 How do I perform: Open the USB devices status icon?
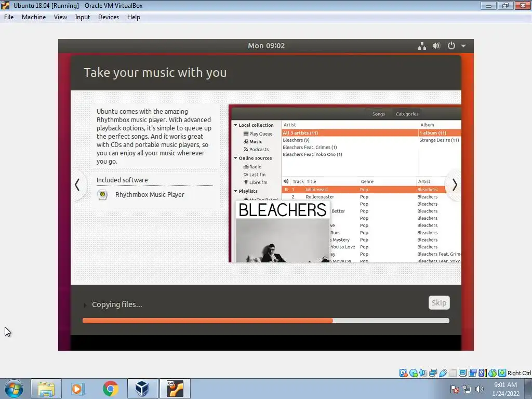443,373
